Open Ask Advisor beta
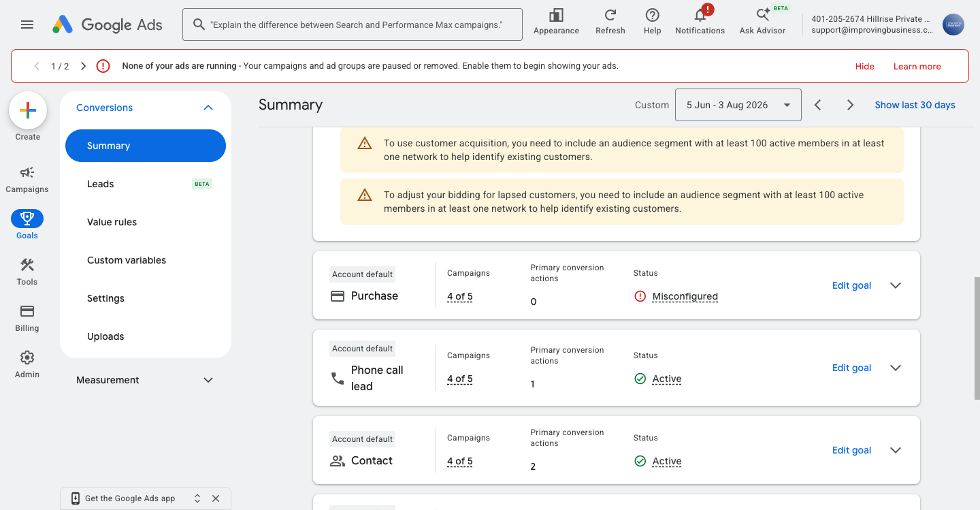 762,22
